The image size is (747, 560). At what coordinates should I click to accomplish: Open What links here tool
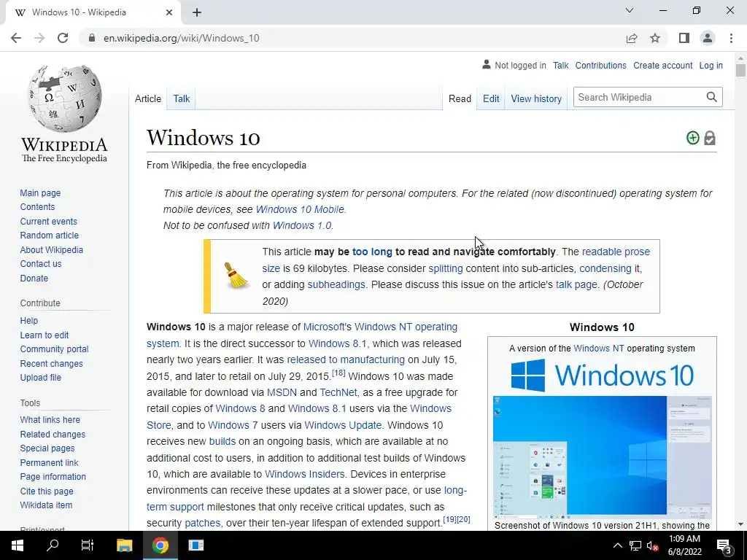coord(50,420)
